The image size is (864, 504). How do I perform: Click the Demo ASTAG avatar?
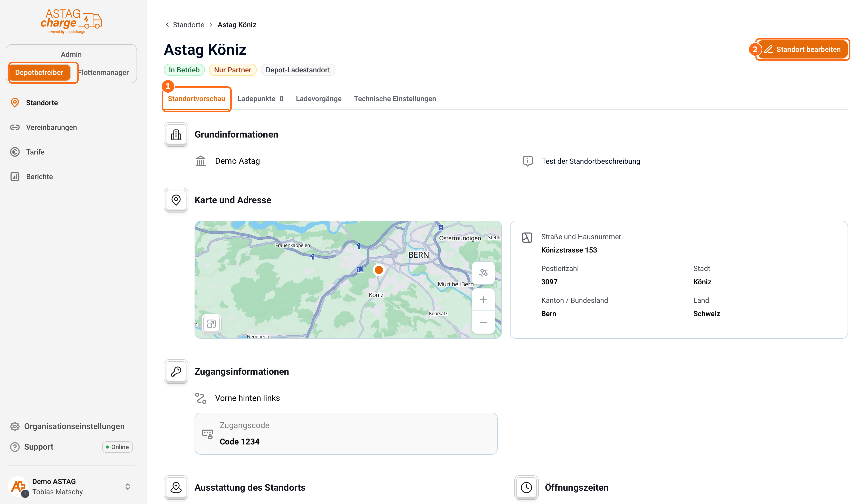point(18,486)
